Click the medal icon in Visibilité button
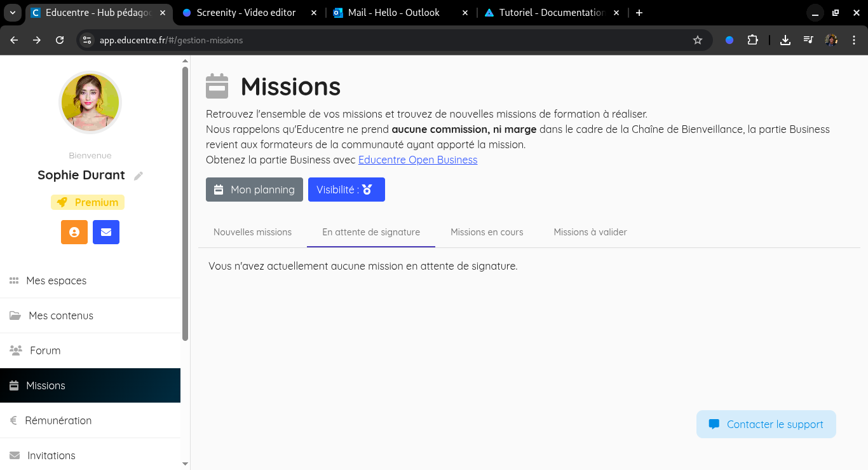 tap(367, 190)
